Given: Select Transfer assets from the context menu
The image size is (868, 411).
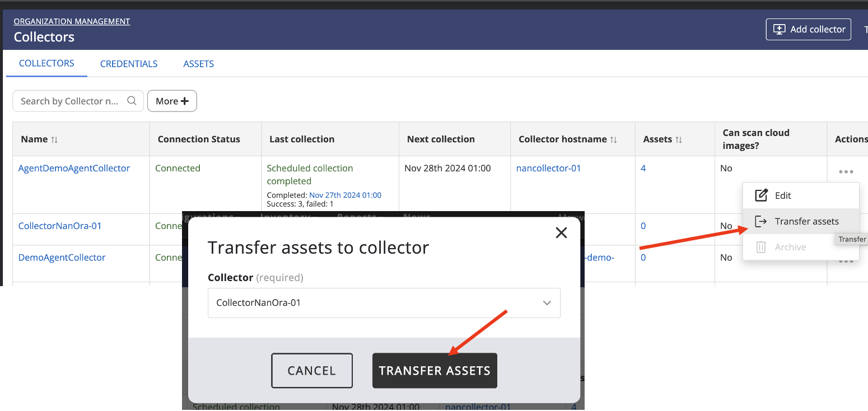Looking at the screenshot, I should pos(806,221).
